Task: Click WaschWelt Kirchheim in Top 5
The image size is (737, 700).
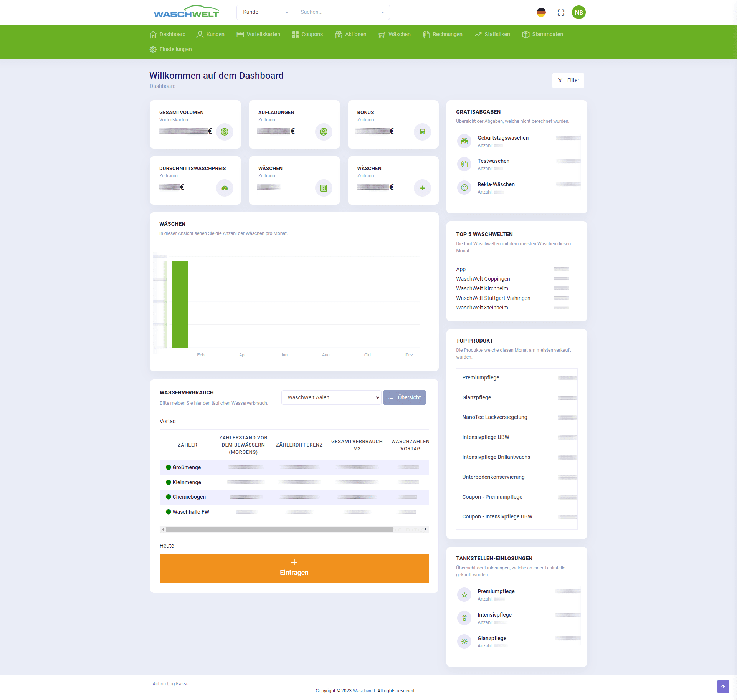Action: tap(482, 288)
